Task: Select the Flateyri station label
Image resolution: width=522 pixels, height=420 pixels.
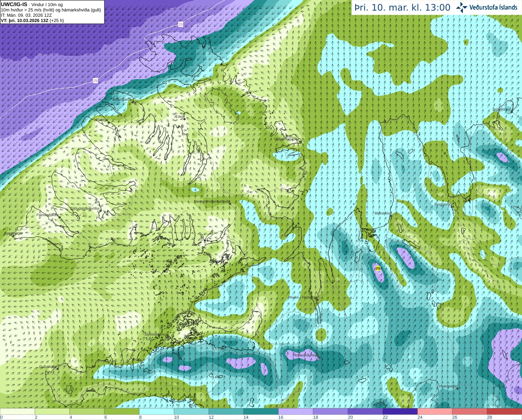Action: point(102,120)
